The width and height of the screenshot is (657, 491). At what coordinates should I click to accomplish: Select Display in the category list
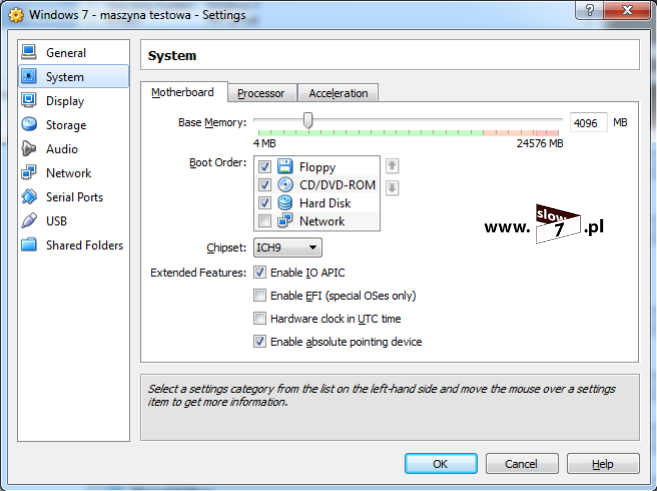[73, 101]
